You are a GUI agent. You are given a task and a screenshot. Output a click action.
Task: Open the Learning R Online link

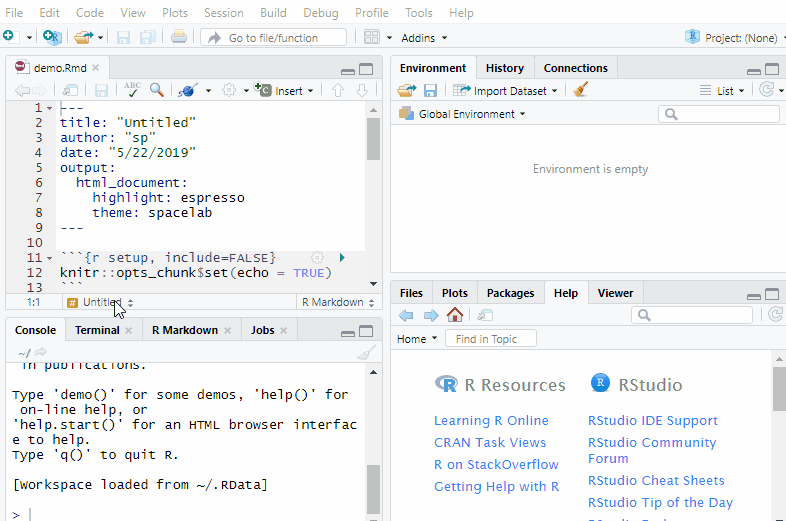pos(491,420)
